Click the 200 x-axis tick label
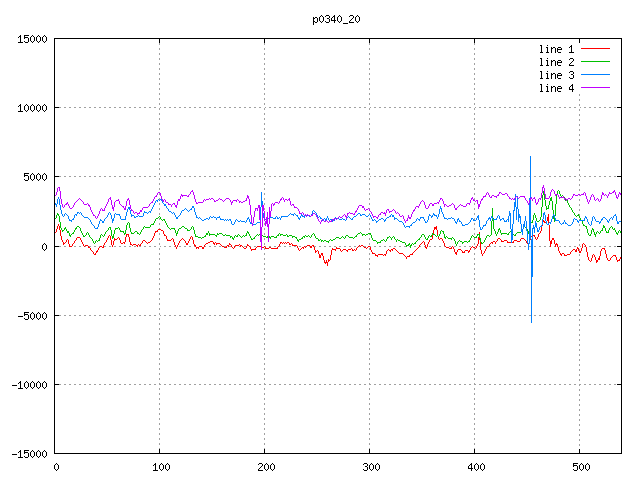 (265, 466)
